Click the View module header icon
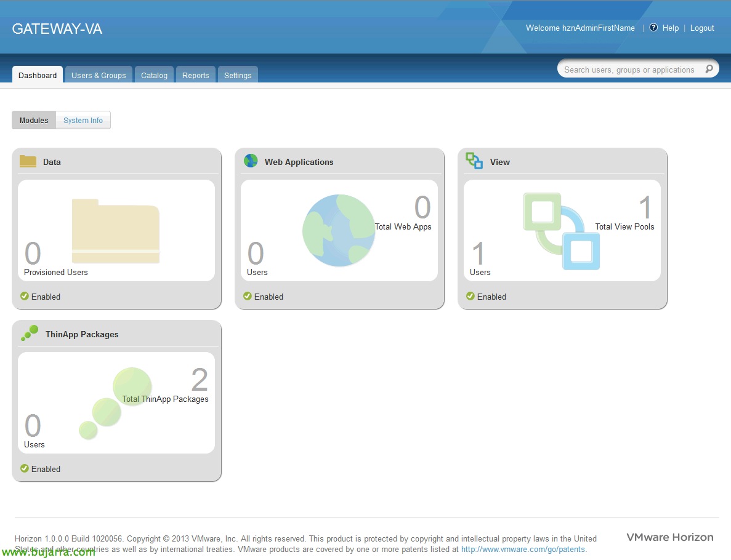 click(x=474, y=161)
